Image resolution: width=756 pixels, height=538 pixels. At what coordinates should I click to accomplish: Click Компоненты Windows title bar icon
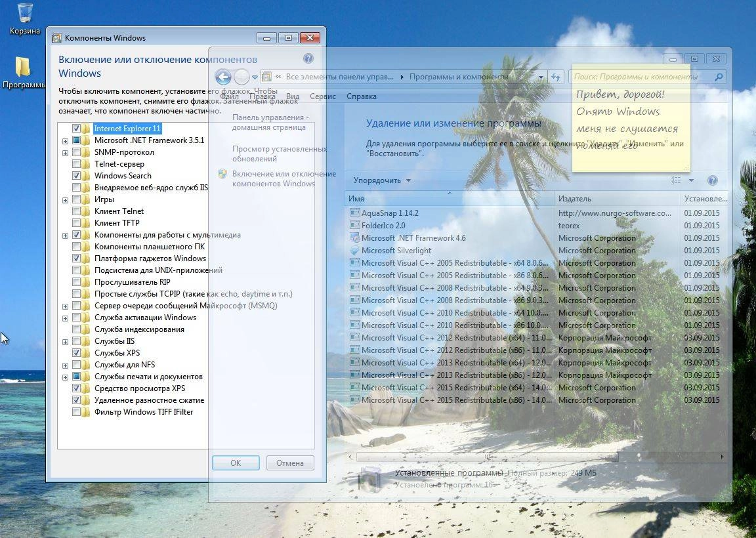[x=56, y=37]
